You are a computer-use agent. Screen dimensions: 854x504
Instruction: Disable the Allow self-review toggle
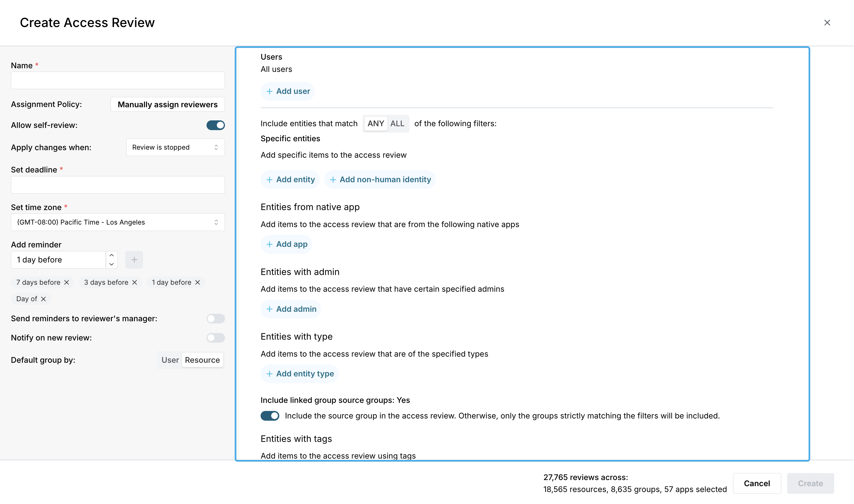215,125
